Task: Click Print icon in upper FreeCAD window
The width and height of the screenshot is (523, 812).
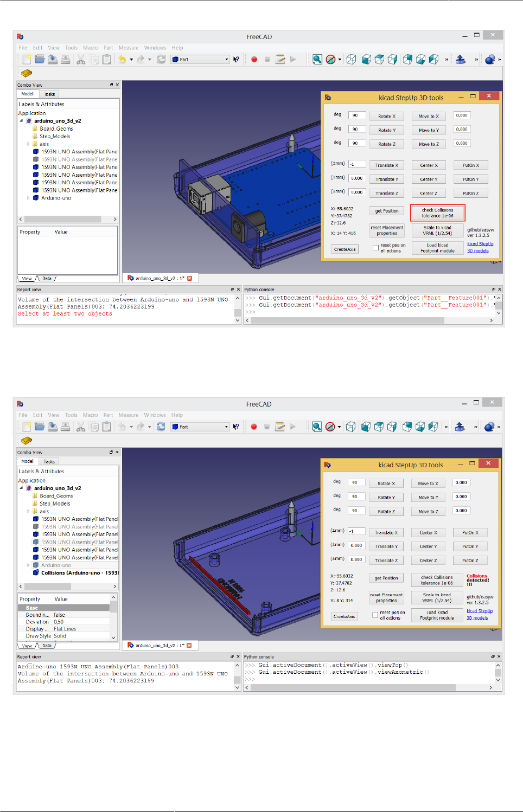Action: (65, 60)
